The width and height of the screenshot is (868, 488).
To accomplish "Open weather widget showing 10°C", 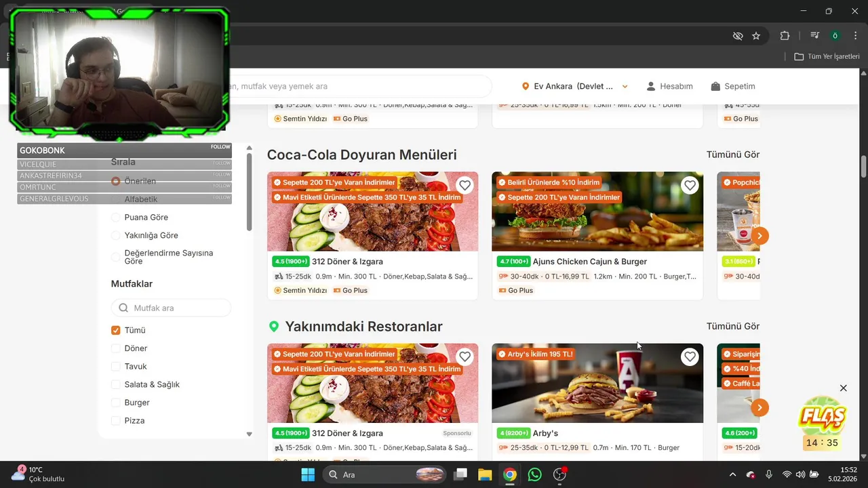I will [37, 474].
